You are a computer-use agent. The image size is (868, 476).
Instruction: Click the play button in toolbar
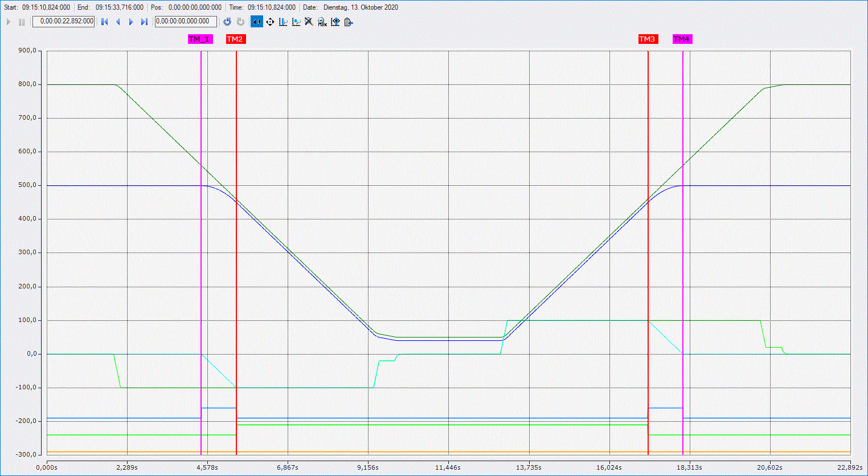[9, 22]
